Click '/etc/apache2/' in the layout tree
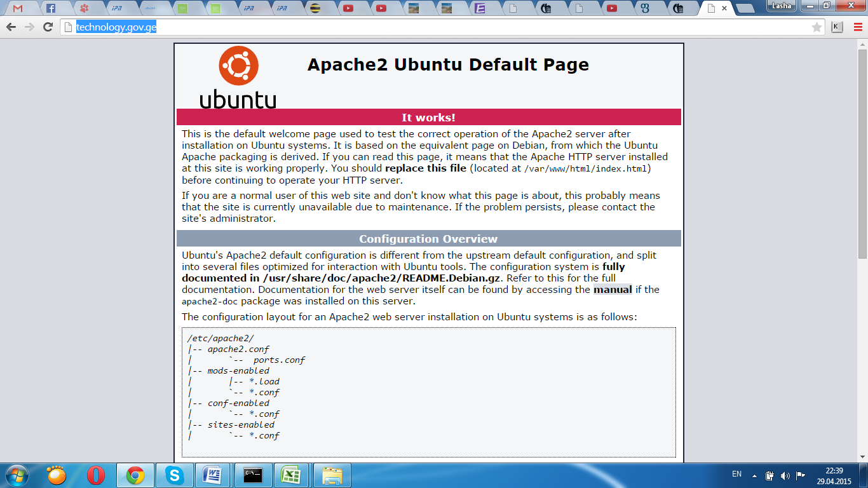This screenshot has height=488, width=868. 220,339
